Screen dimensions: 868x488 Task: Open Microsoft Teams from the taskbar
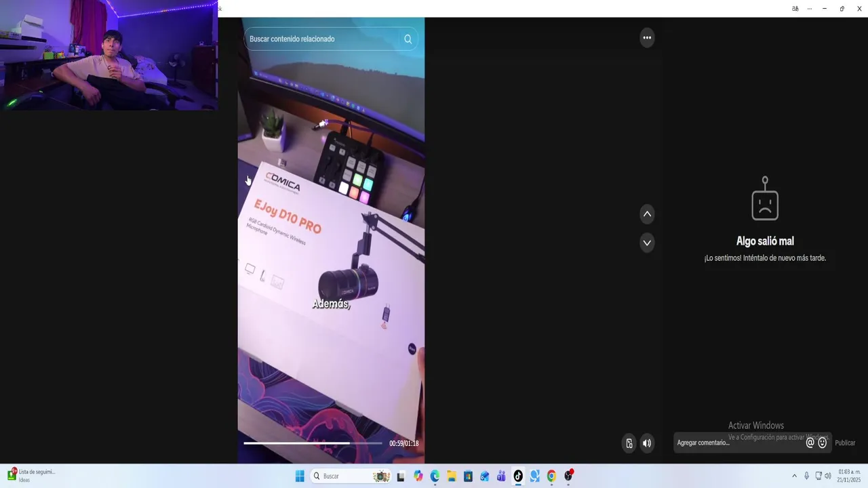[501, 476]
